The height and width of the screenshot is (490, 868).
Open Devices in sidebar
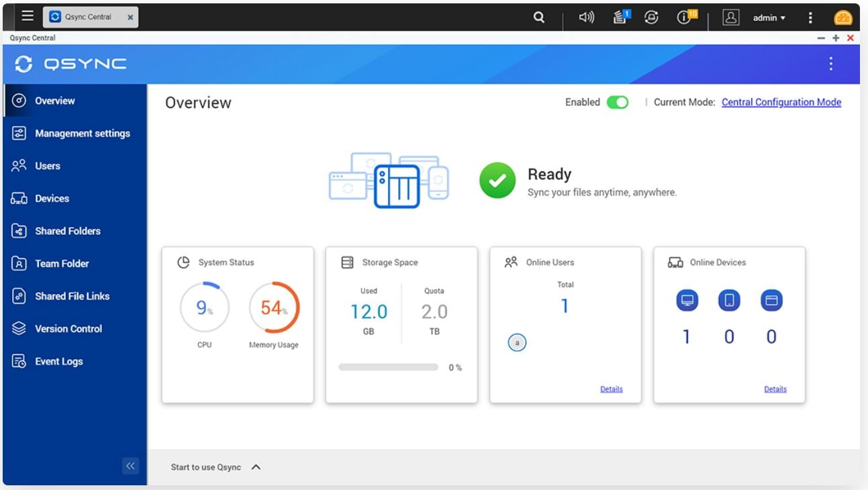[x=75, y=199]
